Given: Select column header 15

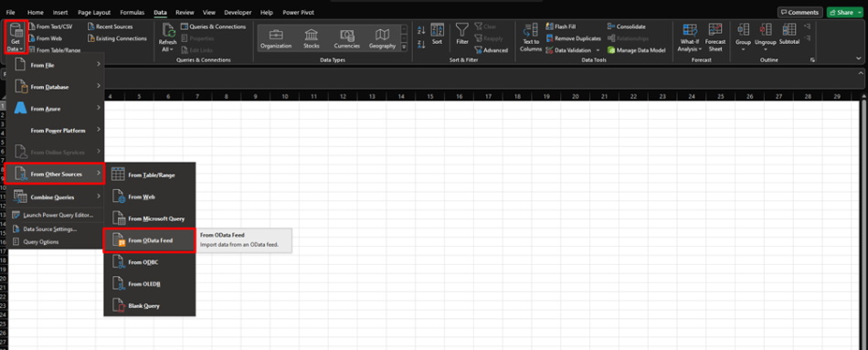Looking at the screenshot, I should [x=430, y=96].
